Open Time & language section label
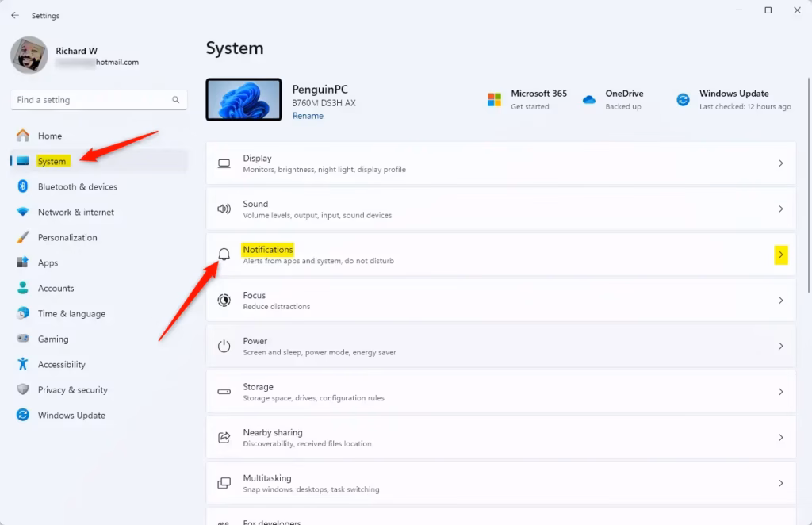Viewport: 812px width, 525px height. [71, 314]
